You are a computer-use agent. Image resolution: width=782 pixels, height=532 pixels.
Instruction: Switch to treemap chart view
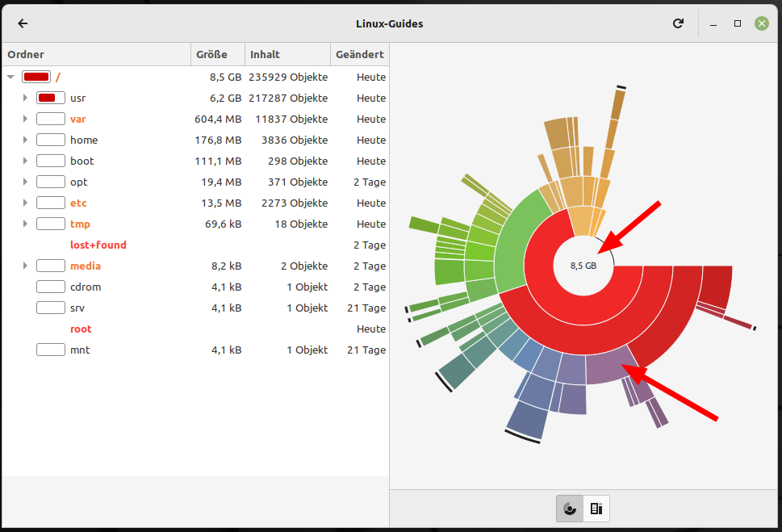point(596,509)
